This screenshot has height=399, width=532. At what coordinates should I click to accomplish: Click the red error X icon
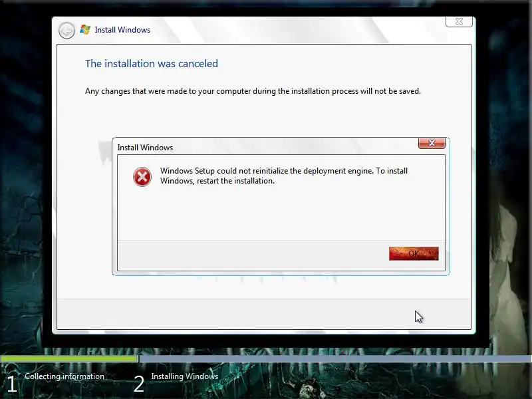(x=142, y=177)
